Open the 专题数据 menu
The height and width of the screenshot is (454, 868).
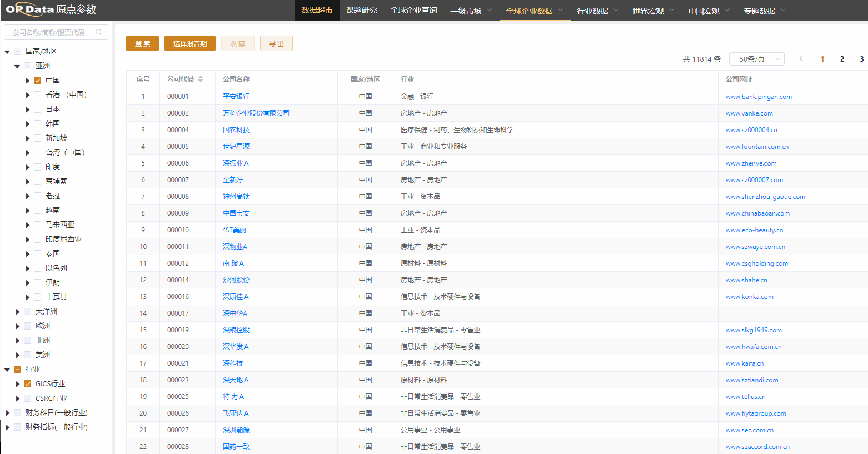tap(764, 11)
